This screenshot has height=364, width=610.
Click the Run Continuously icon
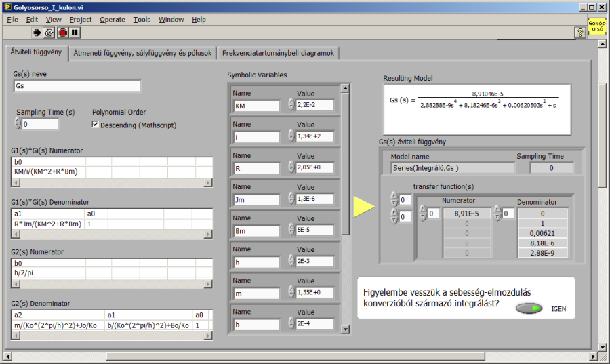49,32
